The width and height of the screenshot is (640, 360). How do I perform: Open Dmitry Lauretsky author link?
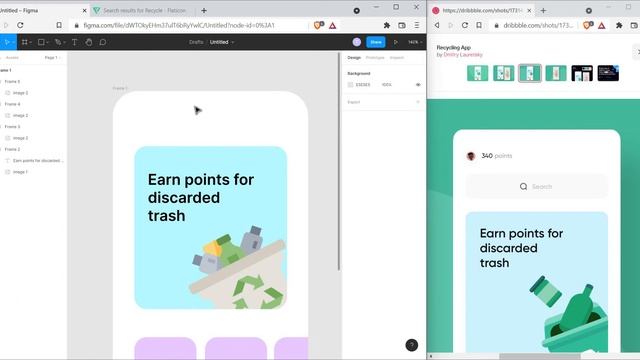pos(463,55)
